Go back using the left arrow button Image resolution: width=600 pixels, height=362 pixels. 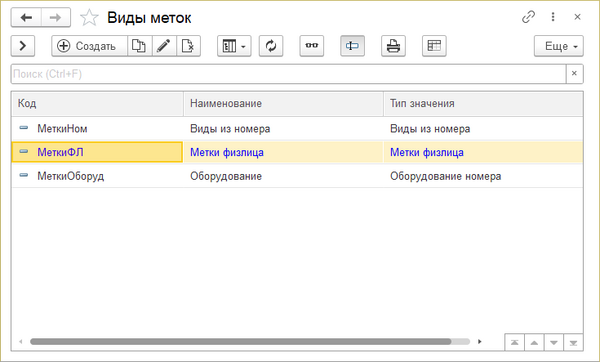[26, 18]
